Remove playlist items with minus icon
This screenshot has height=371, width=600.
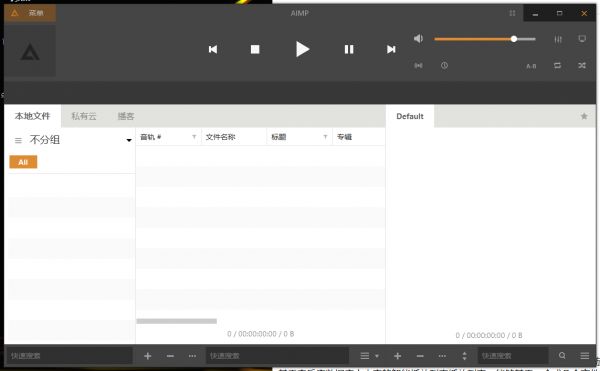420,356
